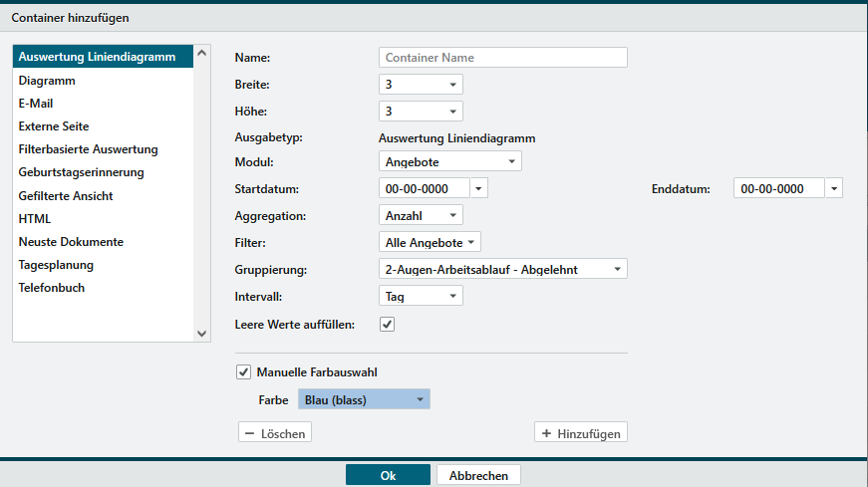This screenshot has width=868, height=487.
Task: Open the Aggregation dropdown showing Anzahl
Action: pos(421,215)
